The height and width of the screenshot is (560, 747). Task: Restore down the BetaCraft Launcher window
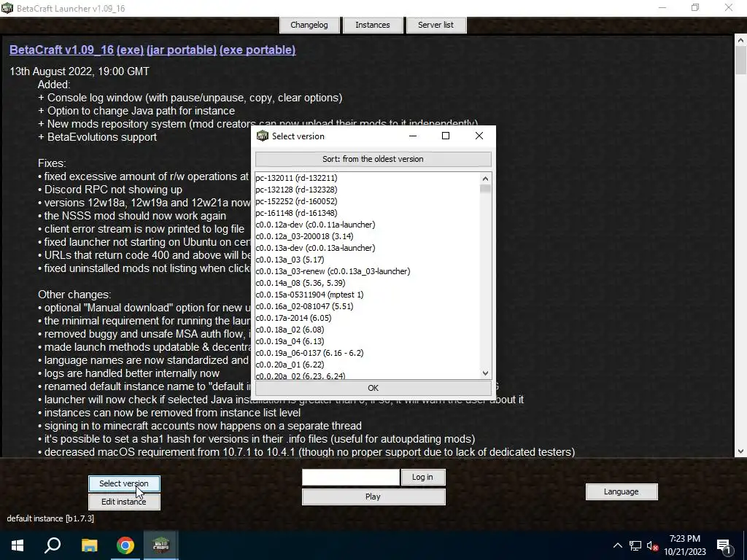(x=695, y=7)
